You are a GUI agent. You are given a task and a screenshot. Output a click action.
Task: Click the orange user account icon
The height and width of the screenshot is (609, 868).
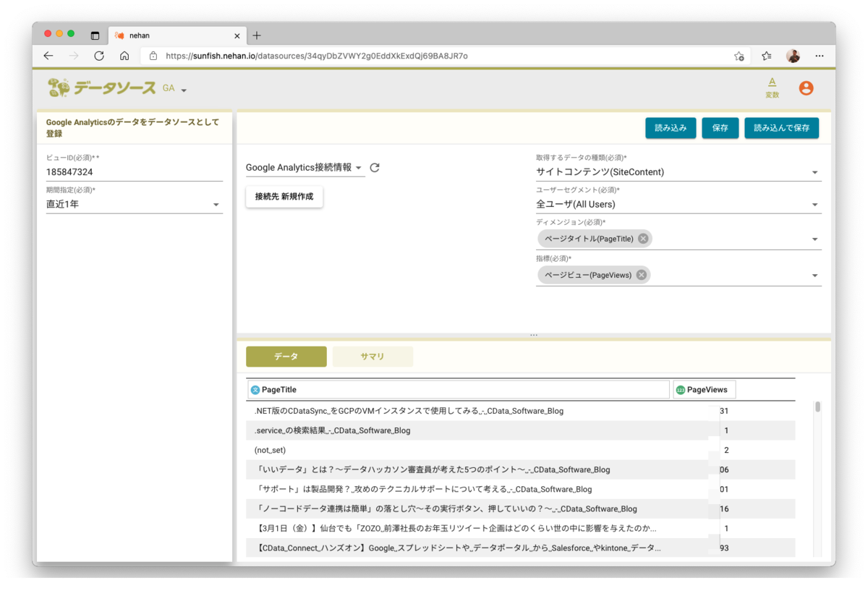point(805,88)
